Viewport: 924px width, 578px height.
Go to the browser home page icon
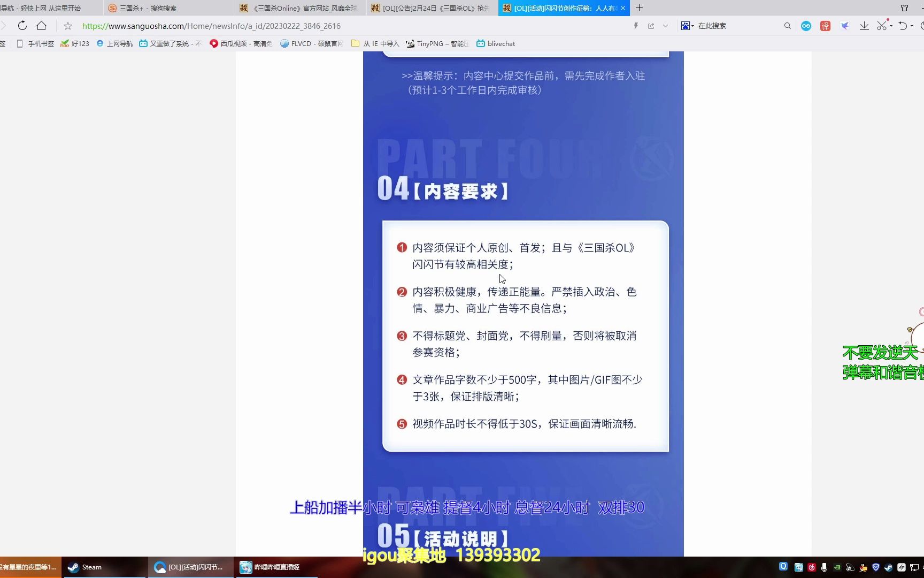coord(41,26)
